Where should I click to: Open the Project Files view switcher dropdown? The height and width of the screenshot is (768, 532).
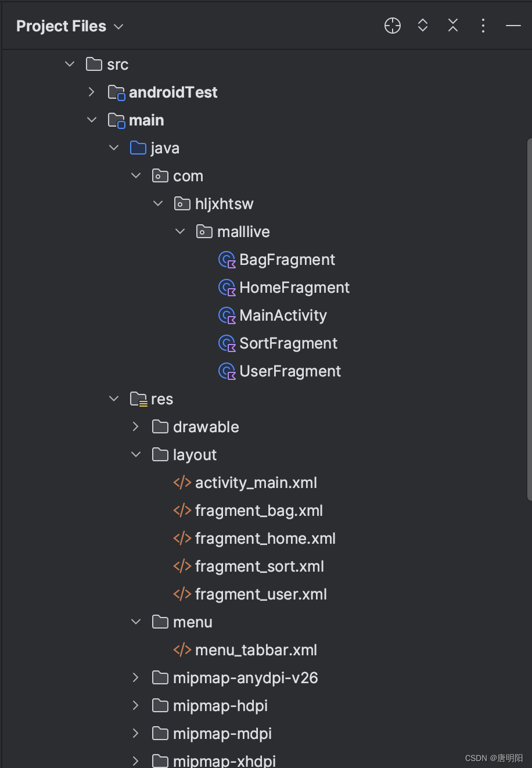118,26
